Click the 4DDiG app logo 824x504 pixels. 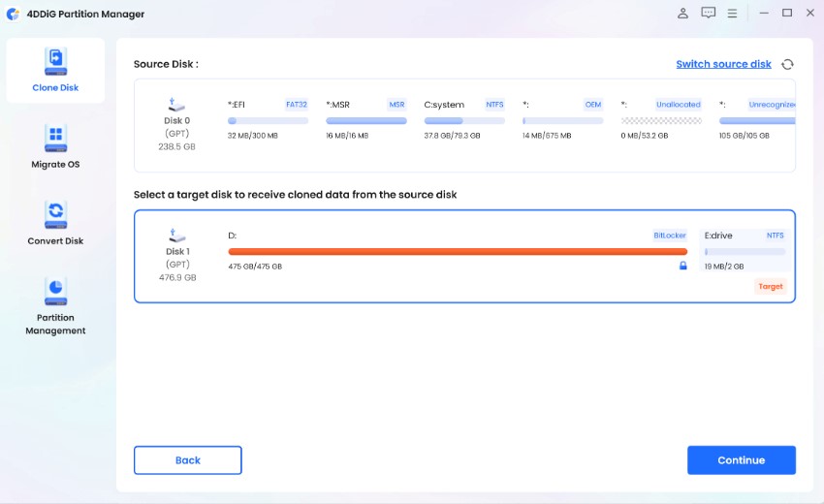pos(13,14)
